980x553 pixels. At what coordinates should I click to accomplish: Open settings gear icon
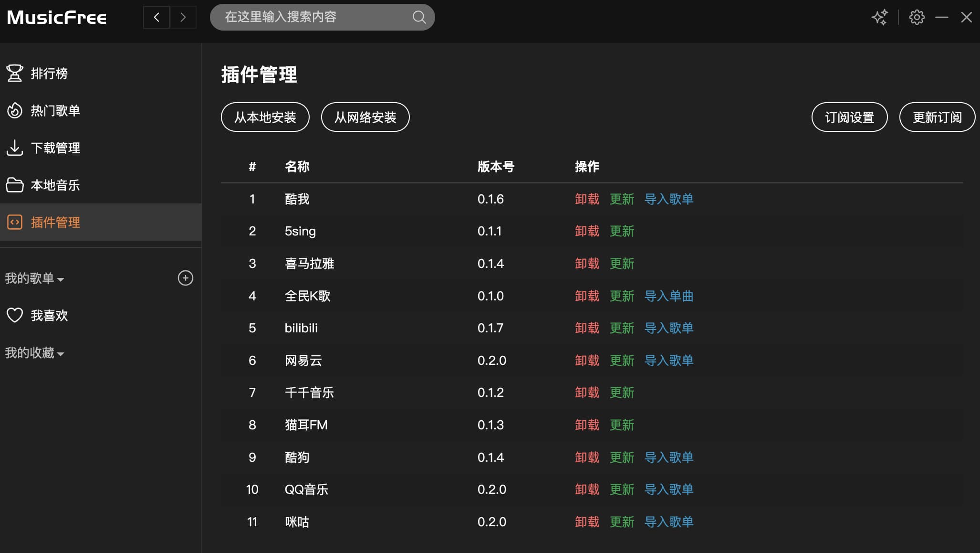917,17
